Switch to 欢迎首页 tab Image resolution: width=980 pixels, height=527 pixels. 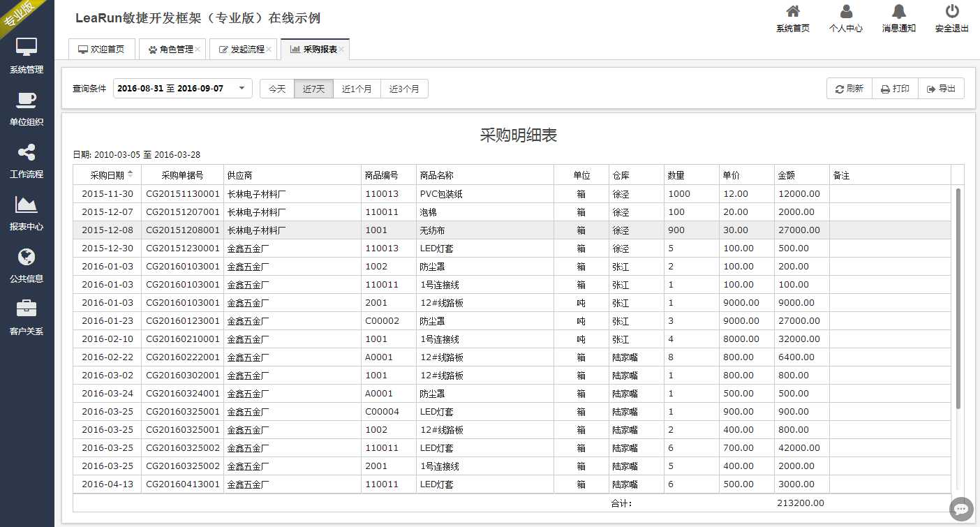tap(102, 50)
